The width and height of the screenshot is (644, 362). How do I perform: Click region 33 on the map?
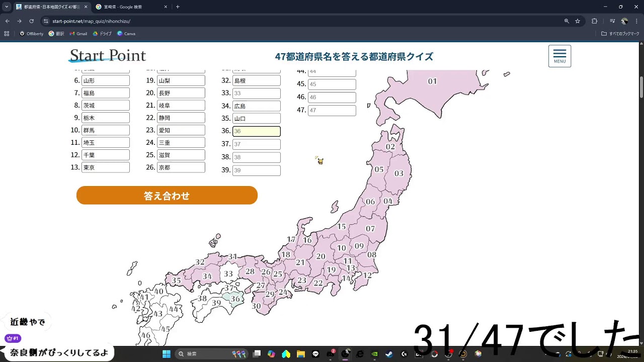228,274
